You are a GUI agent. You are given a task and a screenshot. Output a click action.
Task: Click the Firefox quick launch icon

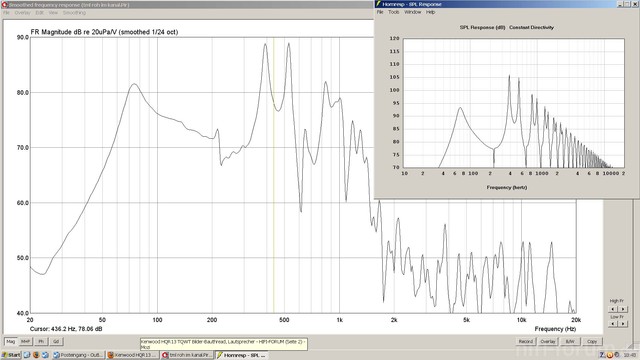[x=36, y=355]
